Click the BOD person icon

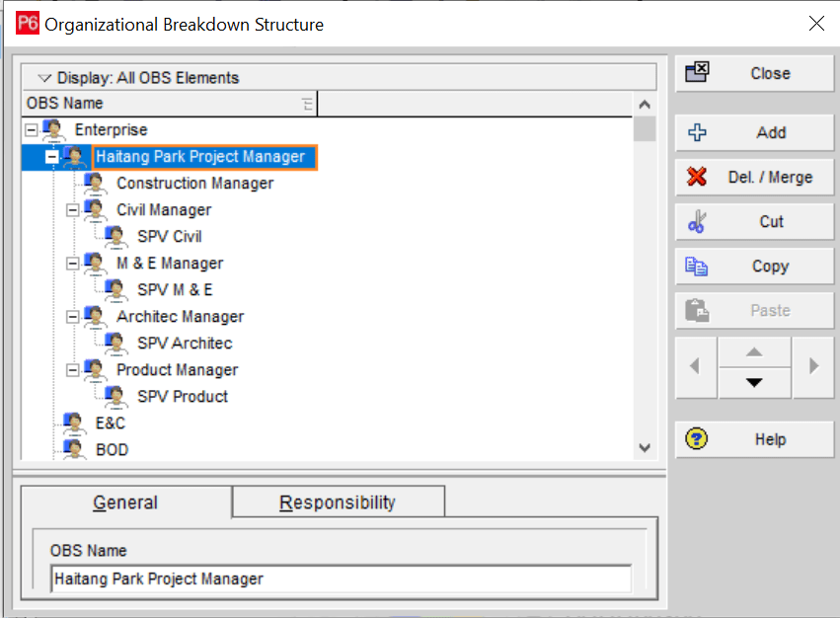pos(74,450)
